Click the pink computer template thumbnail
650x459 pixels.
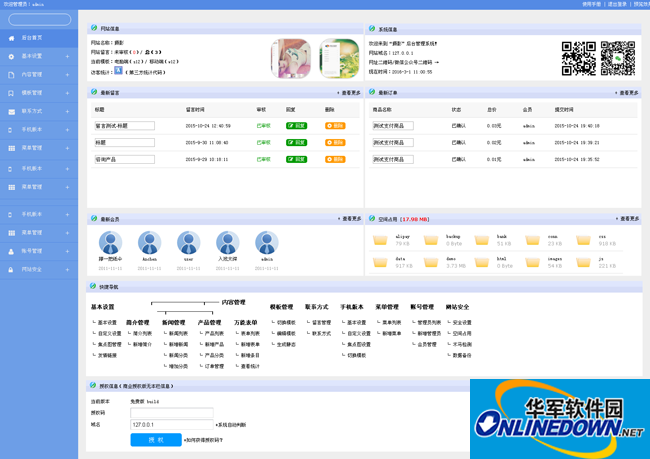[291, 58]
